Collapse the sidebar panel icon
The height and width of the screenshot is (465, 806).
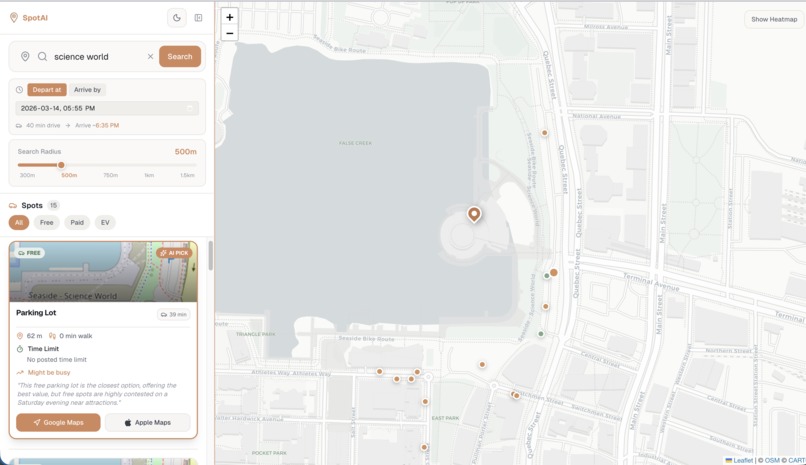[x=198, y=18]
